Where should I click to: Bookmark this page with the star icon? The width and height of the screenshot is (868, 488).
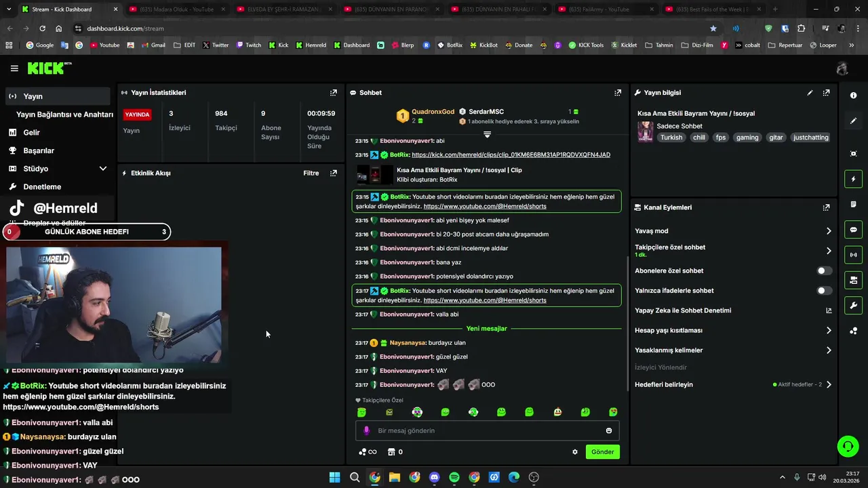[x=713, y=28]
